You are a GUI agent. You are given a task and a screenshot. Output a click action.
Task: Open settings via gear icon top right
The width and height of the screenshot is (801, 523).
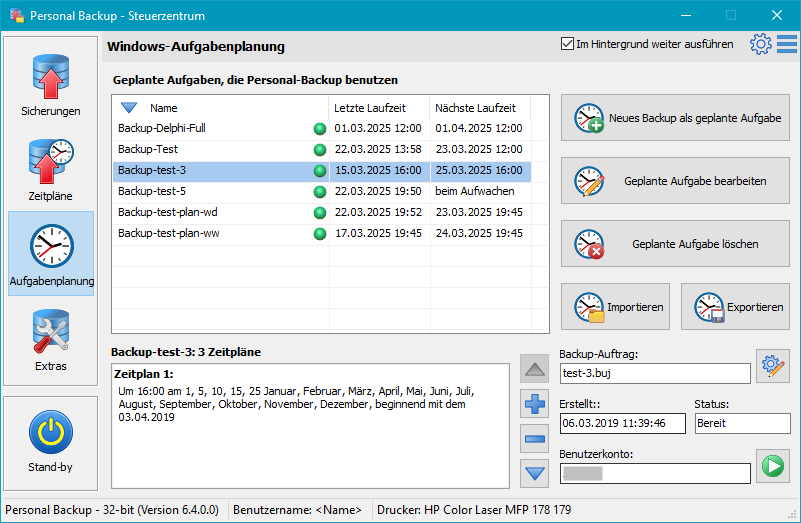point(761,44)
